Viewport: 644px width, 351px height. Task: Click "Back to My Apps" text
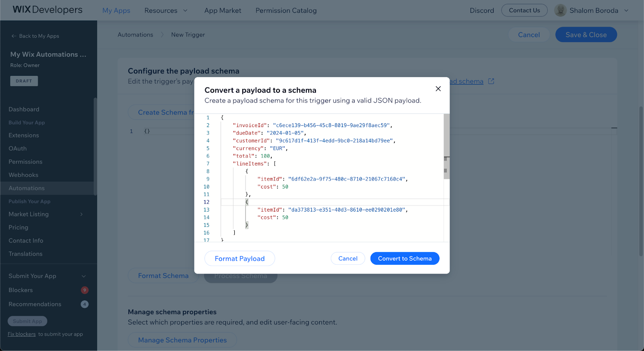39,36
